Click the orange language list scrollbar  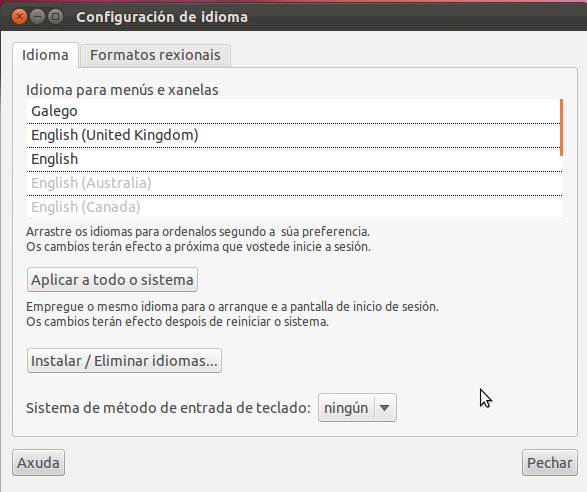click(x=562, y=127)
